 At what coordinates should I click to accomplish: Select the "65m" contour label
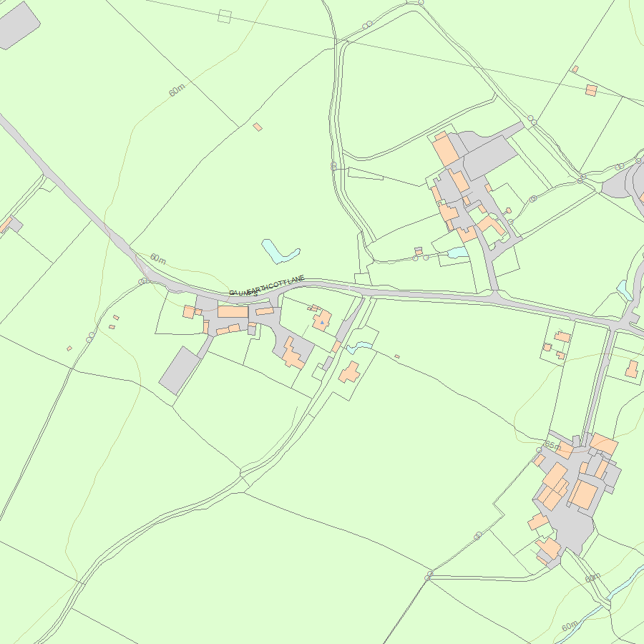pyautogui.click(x=553, y=445)
